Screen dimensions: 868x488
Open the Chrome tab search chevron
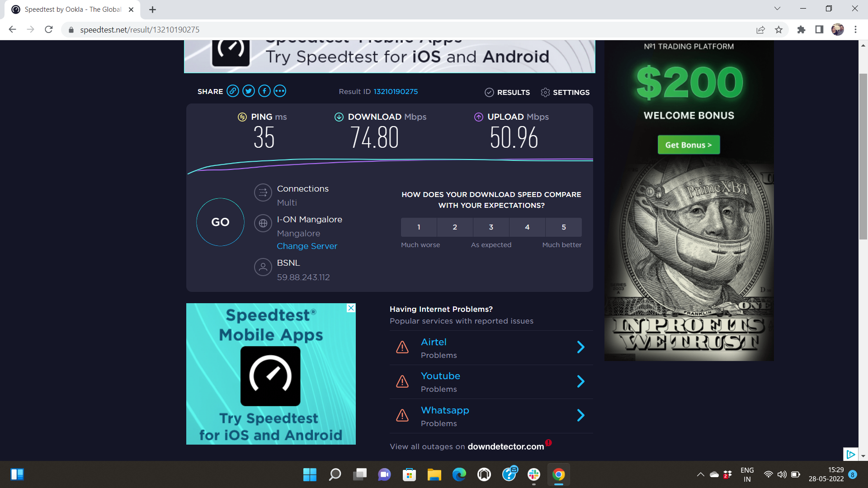[x=777, y=8]
